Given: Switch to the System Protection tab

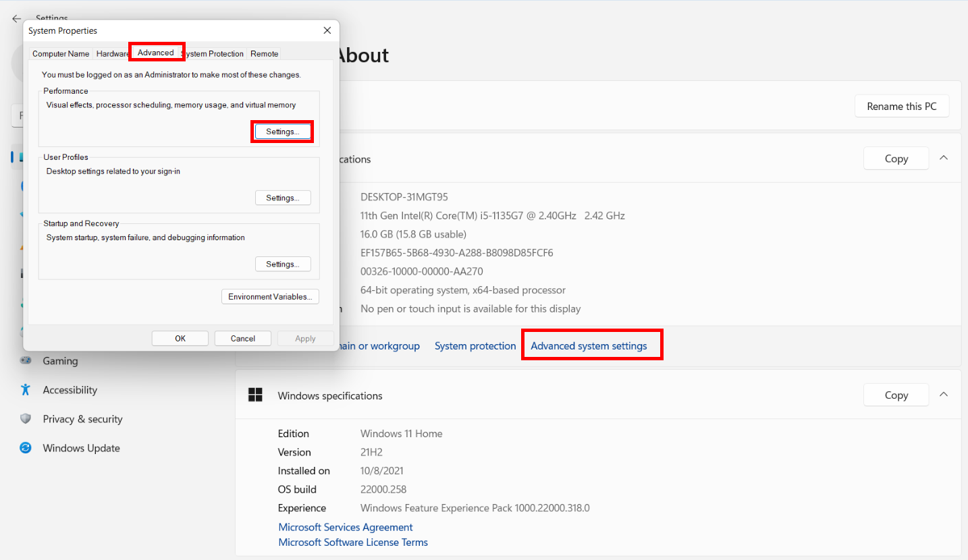Looking at the screenshot, I should coord(213,54).
